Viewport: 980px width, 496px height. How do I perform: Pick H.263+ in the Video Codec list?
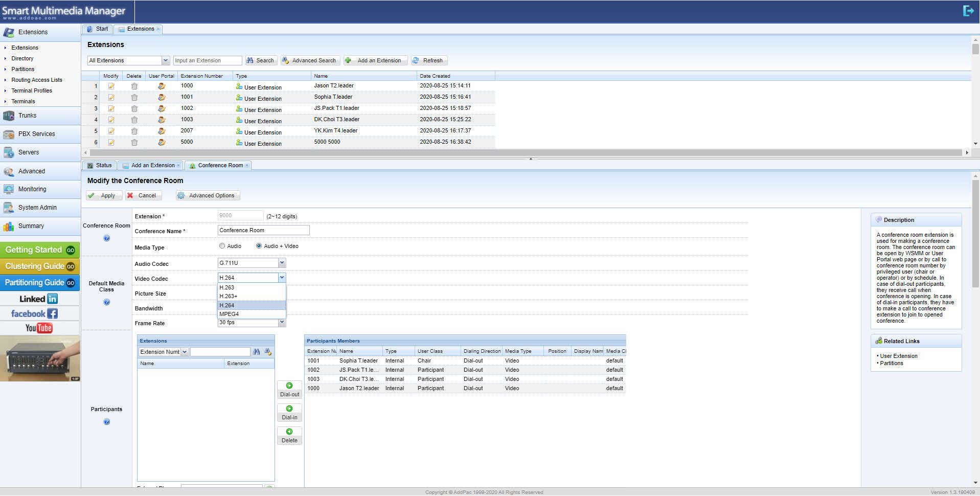pyautogui.click(x=229, y=296)
